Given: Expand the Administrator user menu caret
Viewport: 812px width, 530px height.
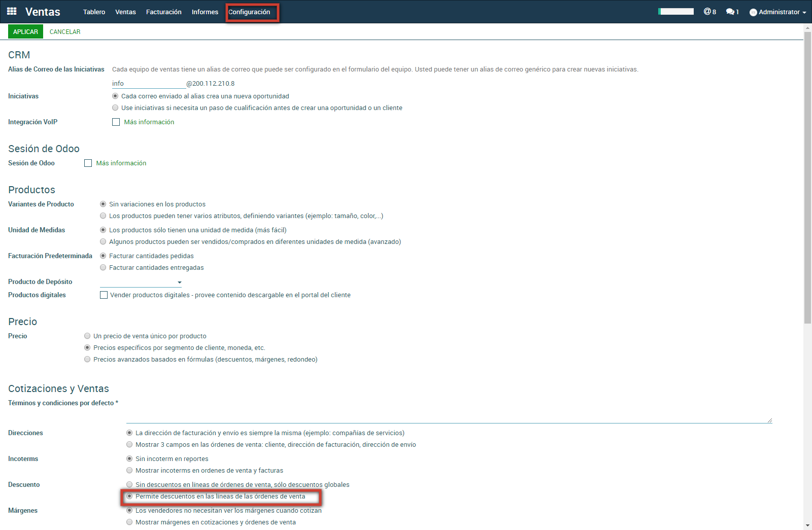Looking at the screenshot, I should click(804, 13).
